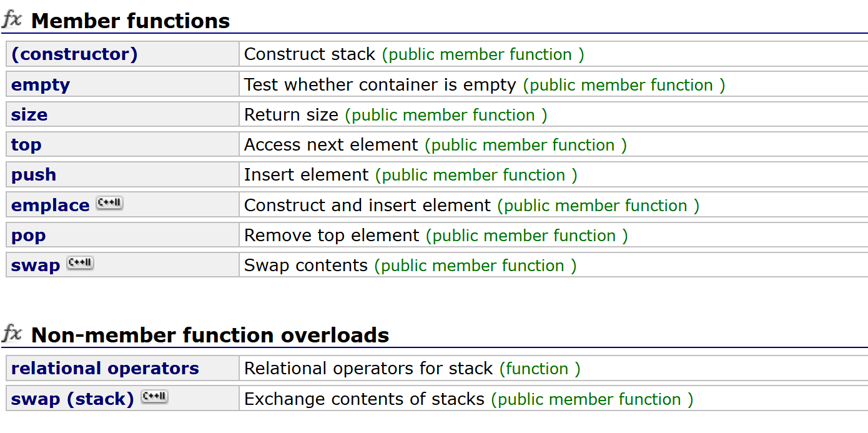This screenshot has width=868, height=433.
Task: Open the swap (stack) overload link
Action: click(x=72, y=399)
